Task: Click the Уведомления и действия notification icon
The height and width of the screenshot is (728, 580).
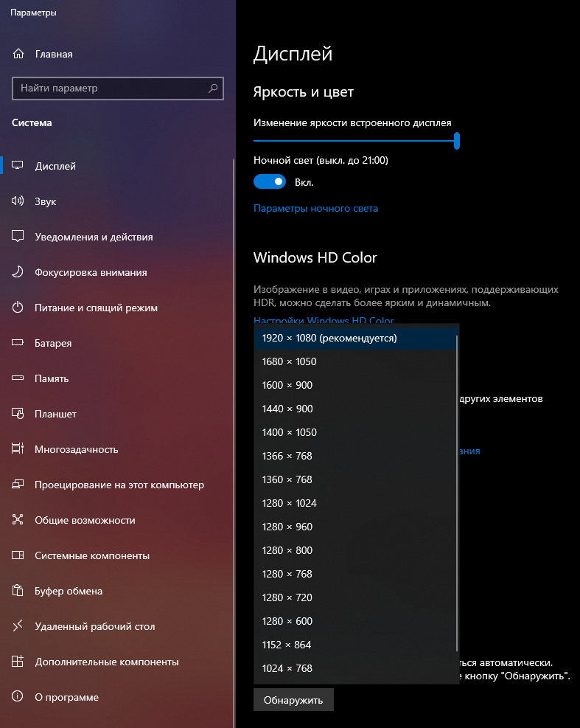Action: (18, 237)
